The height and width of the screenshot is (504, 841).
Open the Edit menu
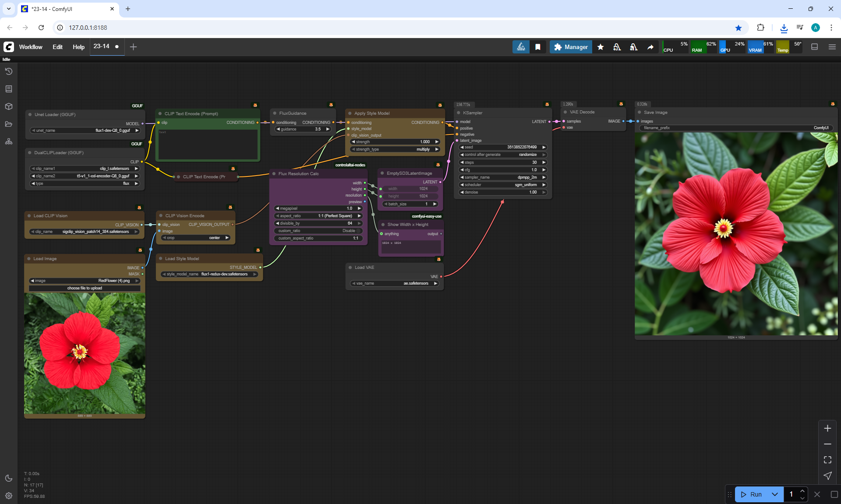tap(57, 47)
